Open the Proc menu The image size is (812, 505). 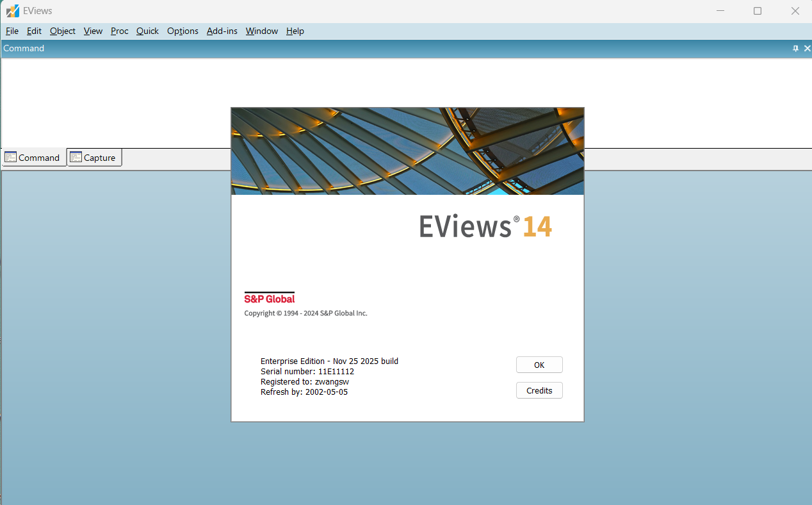119,31
